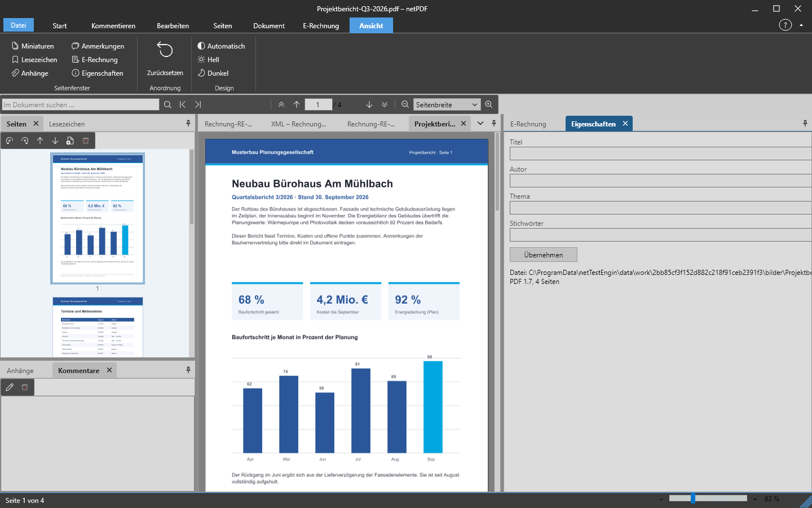Click the search magnifier icon

click(x=167, y=104)
